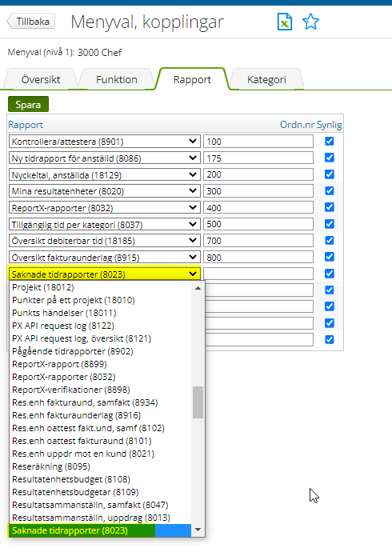
Task: Sort by the Ordn.nr column header
Action: pos(297,125)
